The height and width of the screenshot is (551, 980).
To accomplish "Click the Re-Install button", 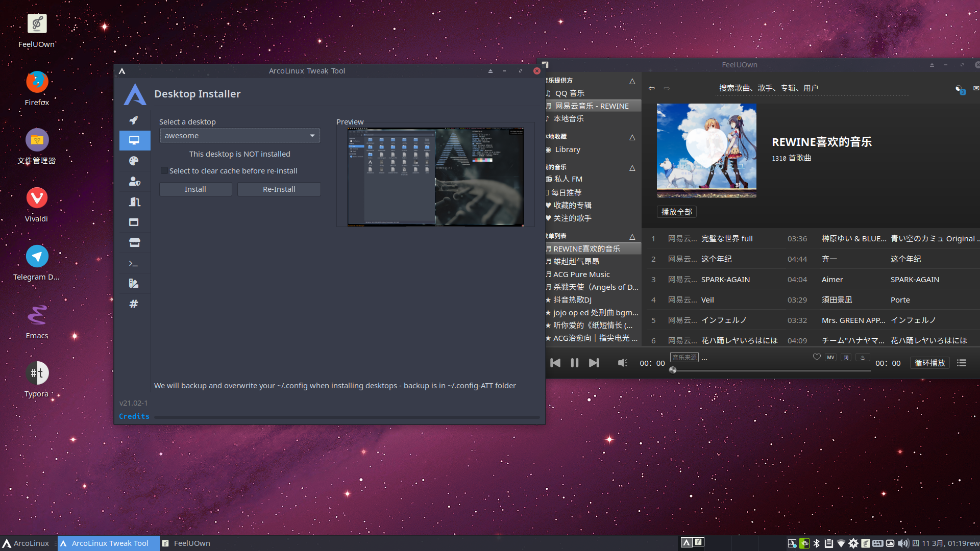I will [279, 189].
